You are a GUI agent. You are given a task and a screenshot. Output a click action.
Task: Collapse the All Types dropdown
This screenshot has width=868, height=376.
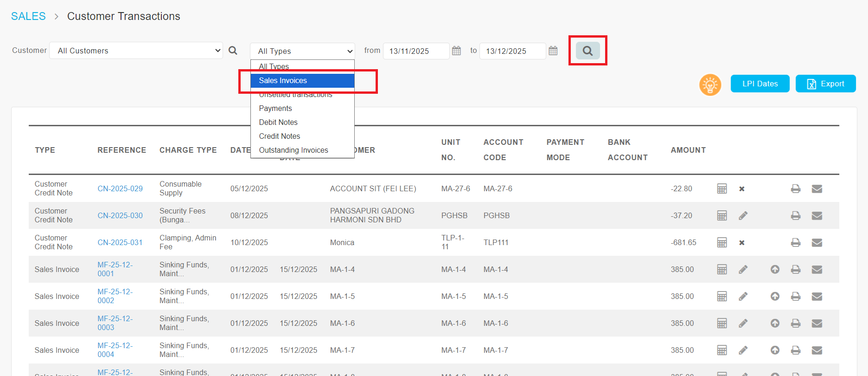[x=302, y=51]
